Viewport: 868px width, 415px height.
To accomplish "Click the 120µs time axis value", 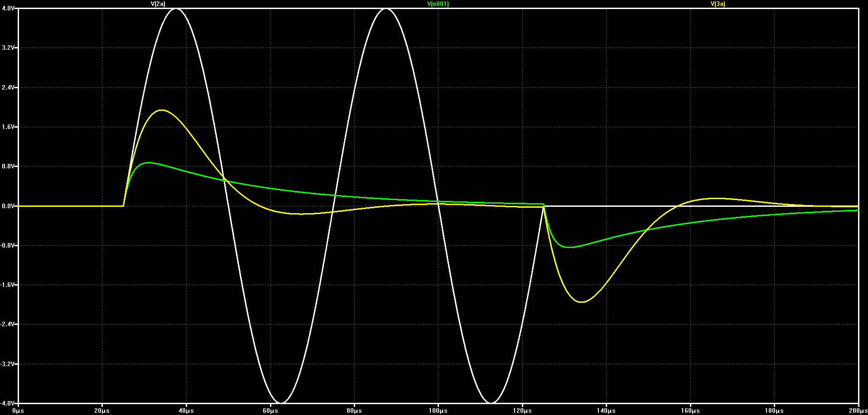I will (x=522, y=410).
